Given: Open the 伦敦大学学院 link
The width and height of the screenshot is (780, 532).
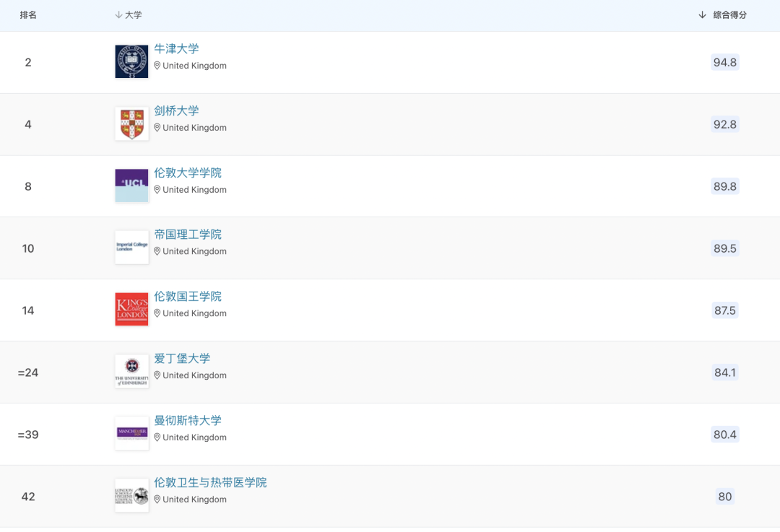Looking at the screenshot, I should [188, 173].
